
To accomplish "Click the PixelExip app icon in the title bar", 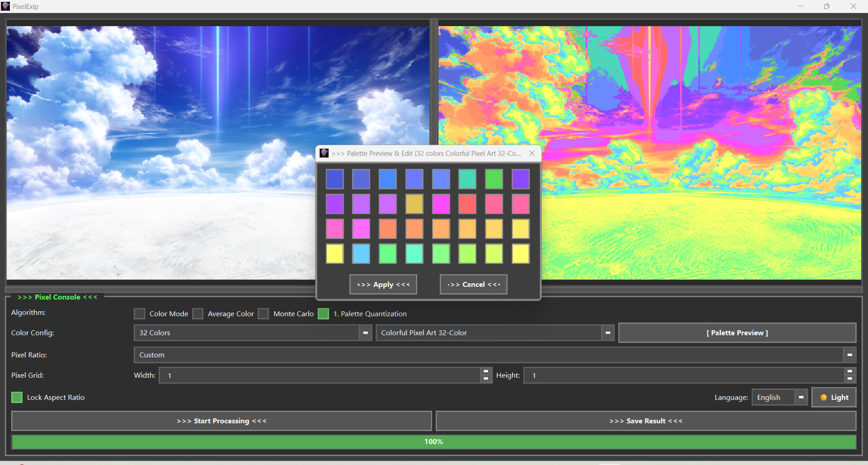I will 6,6.
